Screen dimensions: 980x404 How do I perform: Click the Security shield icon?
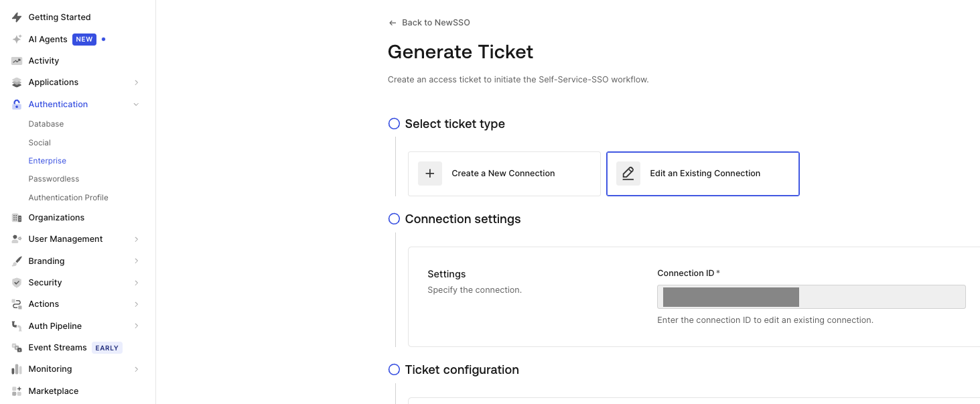tap(17, 283)
